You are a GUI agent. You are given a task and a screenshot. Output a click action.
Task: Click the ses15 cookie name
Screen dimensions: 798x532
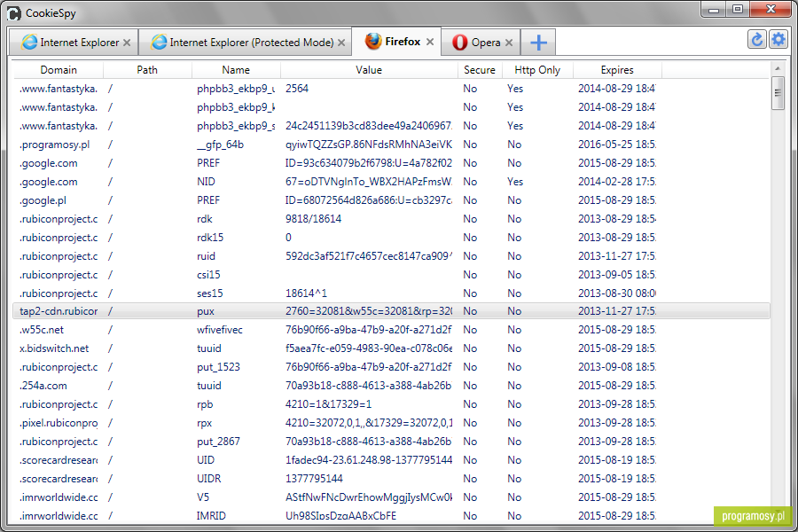coord(209,293)
